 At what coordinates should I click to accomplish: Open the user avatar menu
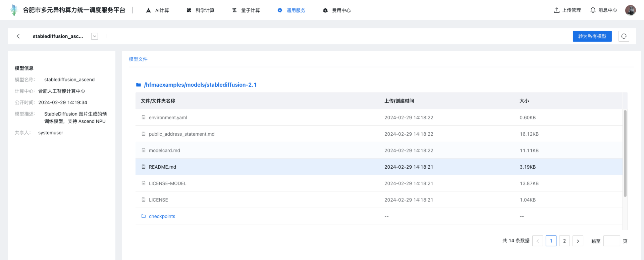click(630, 10)
